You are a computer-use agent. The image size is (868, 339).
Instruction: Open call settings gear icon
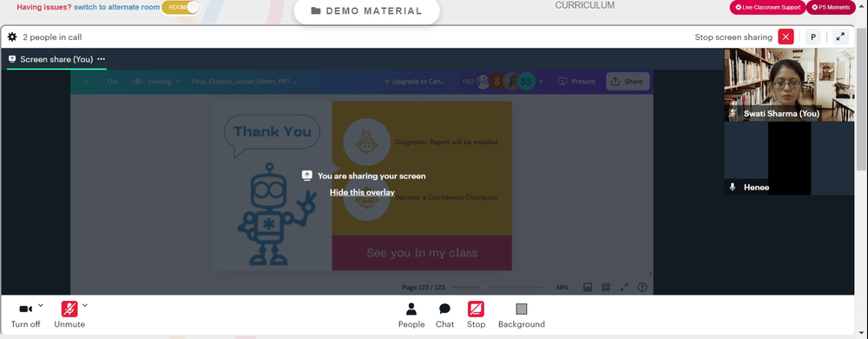pos(12,37)
